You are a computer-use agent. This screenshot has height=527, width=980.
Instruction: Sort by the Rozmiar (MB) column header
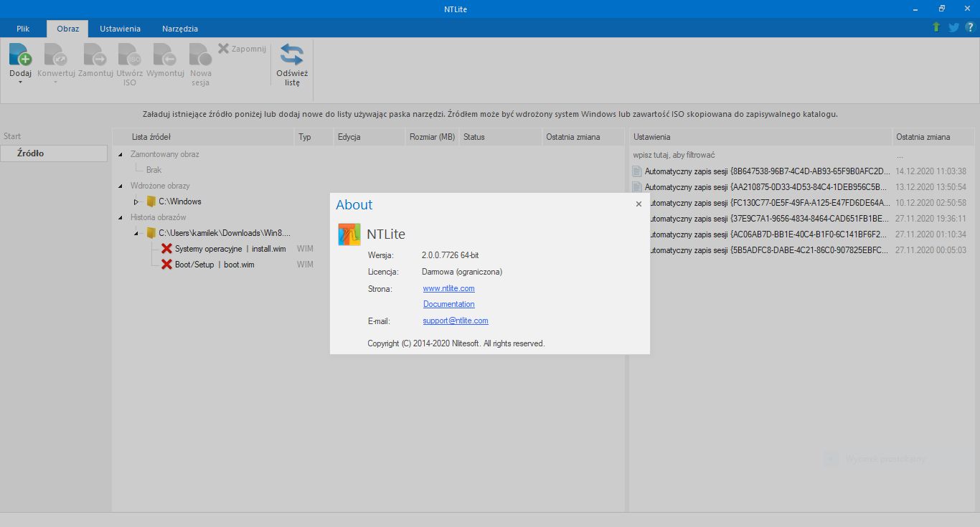433,137
